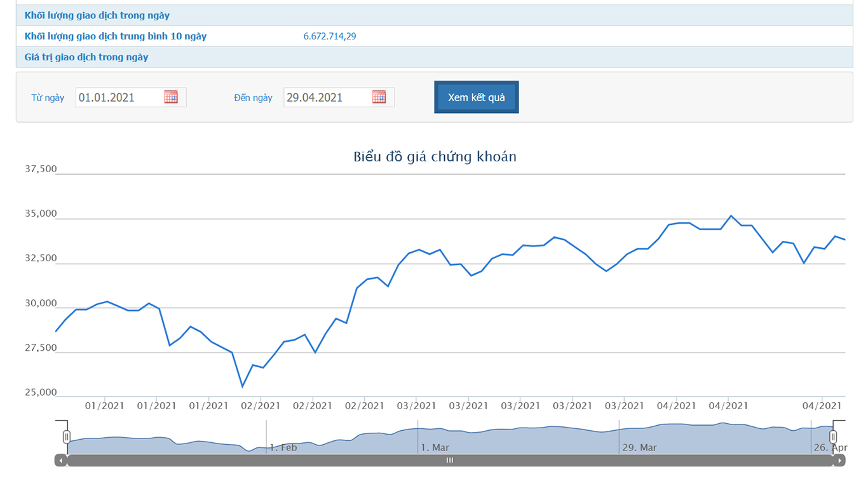868x488 pixels.
Task: Click the 1. Mar marker in navigator
Action: pos(435,447)
